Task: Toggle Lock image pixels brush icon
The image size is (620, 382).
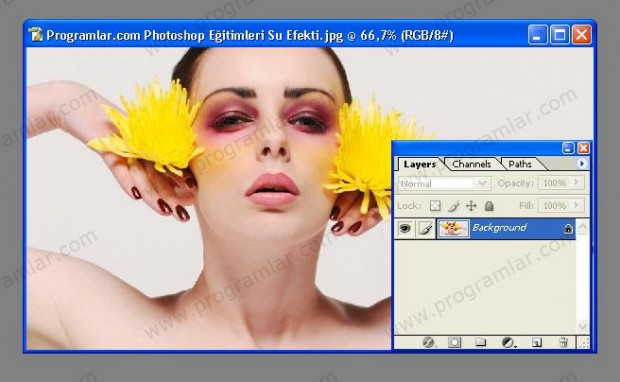Action: 453,206
